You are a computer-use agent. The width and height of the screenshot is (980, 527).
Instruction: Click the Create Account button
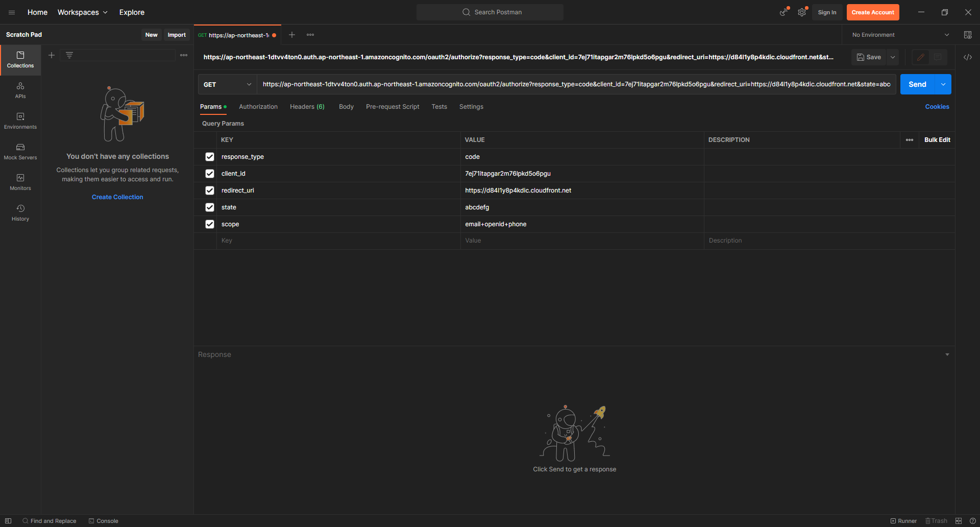[x=873, y=12]
